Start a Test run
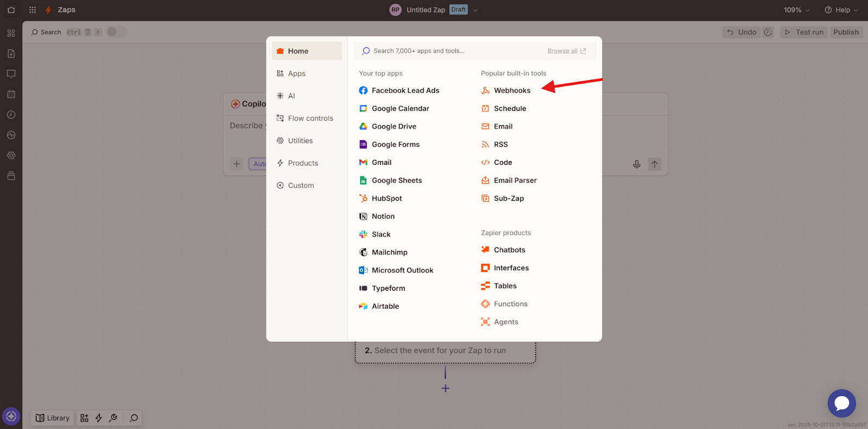The image size is (868, 429). click(x=804, y=32)
